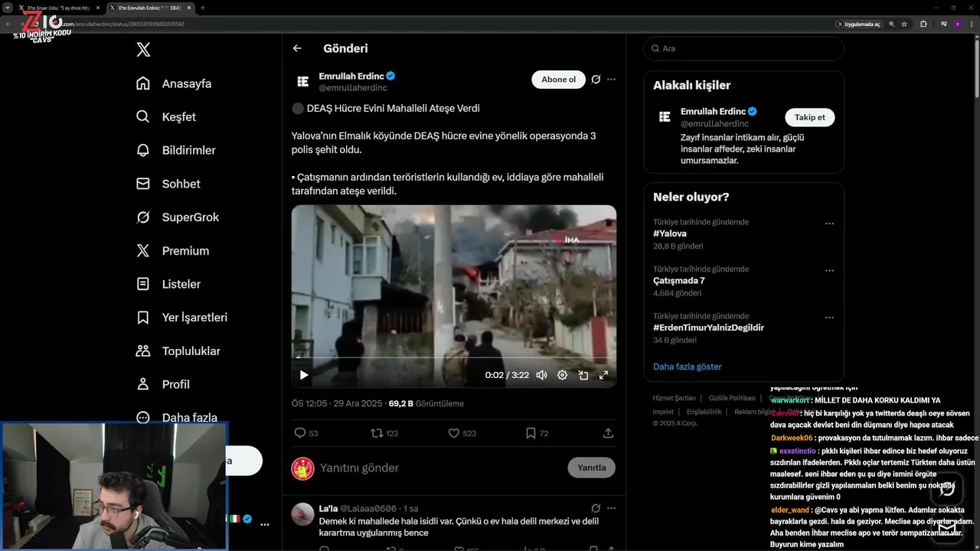Click the Yer İşaretleri bookmark icon
The width and height of the screenshot is (980, 551).
click(143, 318)
